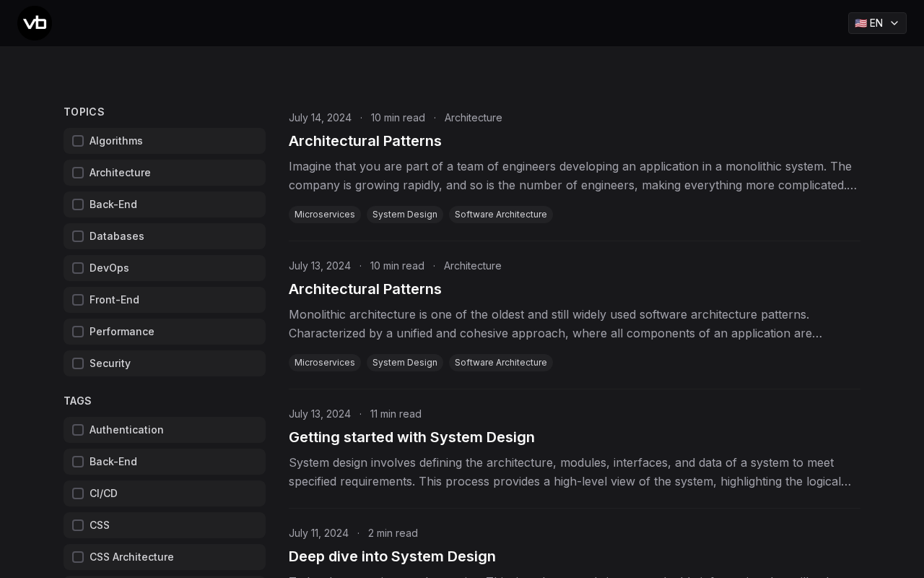Toggle the Performance topic checkbox
The width and height of the screenshot is (924, 578).
click(x=78, y=332)
